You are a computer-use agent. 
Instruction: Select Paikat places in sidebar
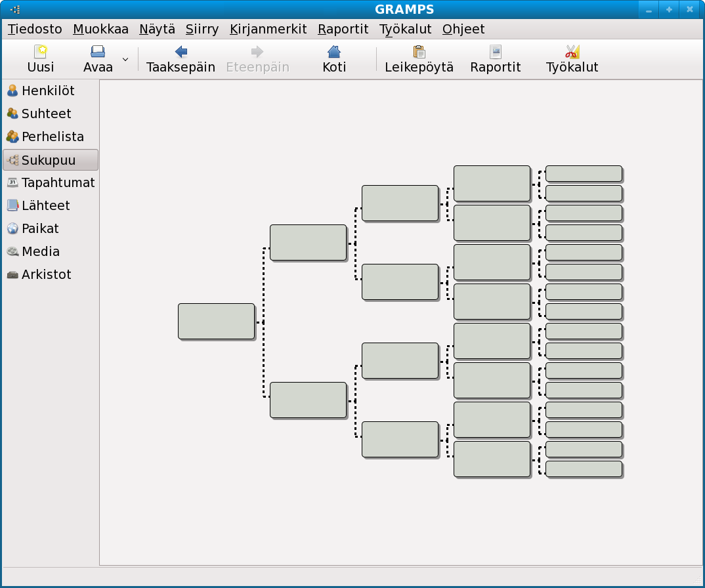[x=40, y=228]
